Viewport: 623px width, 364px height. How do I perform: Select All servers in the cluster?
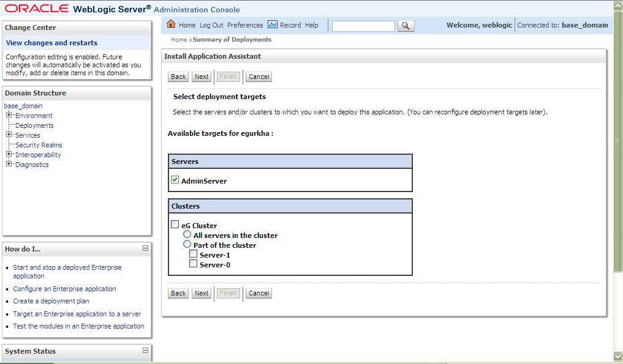click(x=187, y=234)
